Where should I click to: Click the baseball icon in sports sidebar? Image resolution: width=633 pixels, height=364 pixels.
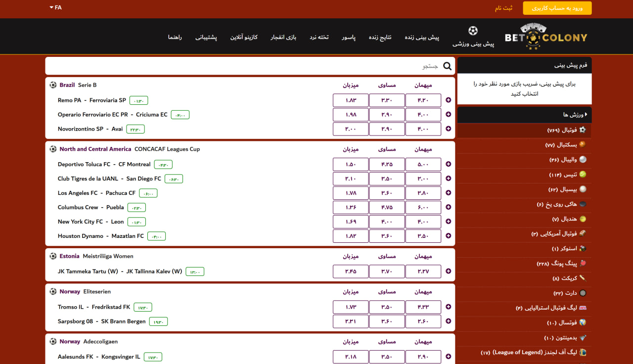[583, 189]
